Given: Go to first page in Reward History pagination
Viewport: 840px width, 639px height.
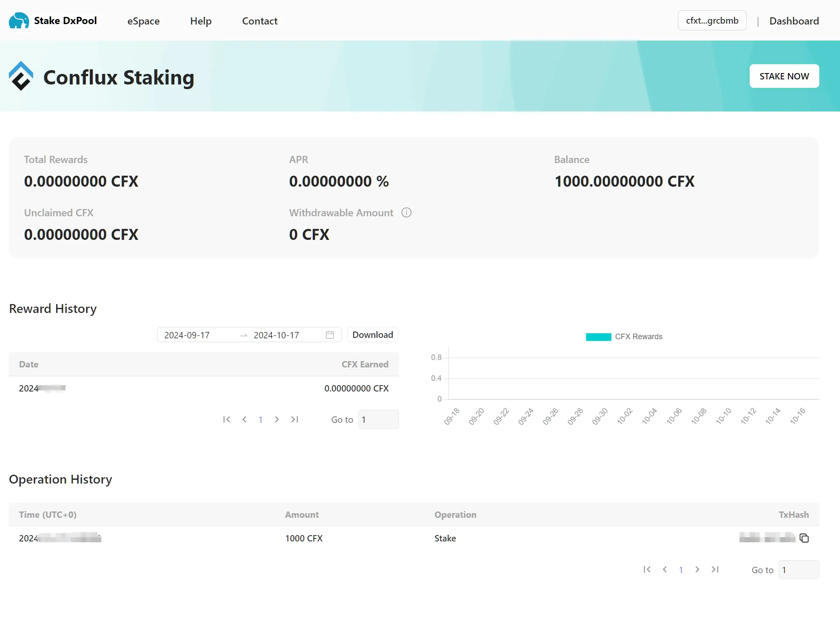Looking at the screenshot, I should coord(227,419).
